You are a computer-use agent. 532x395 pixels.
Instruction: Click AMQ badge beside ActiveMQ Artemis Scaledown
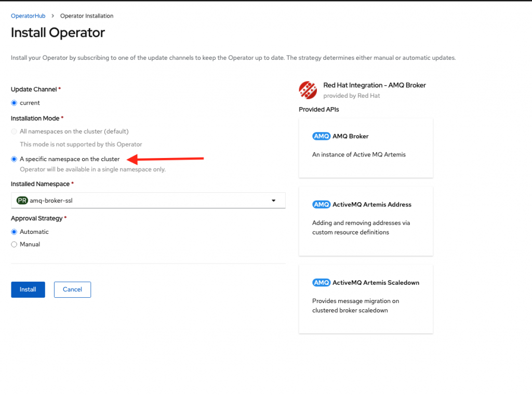pyautogui.click(x=321, y=283)
